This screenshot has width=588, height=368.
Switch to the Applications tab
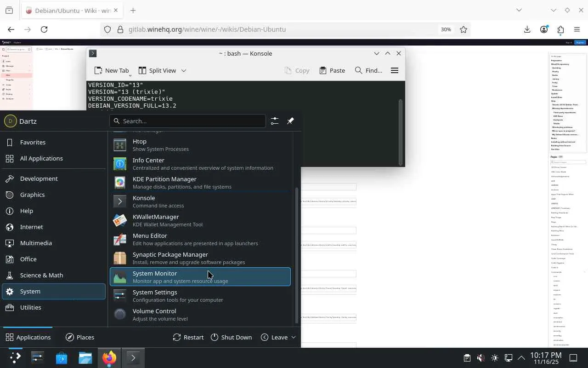(28, 337)
